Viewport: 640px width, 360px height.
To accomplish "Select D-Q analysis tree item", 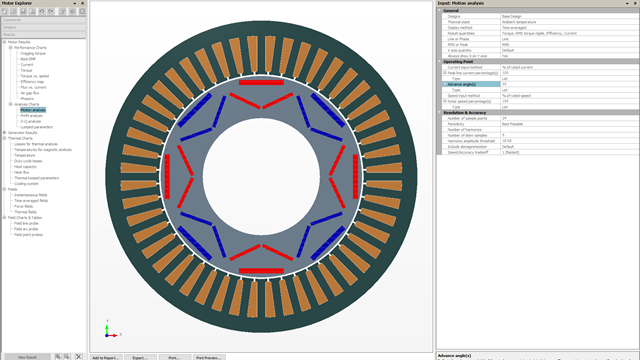I will (31, 121).
